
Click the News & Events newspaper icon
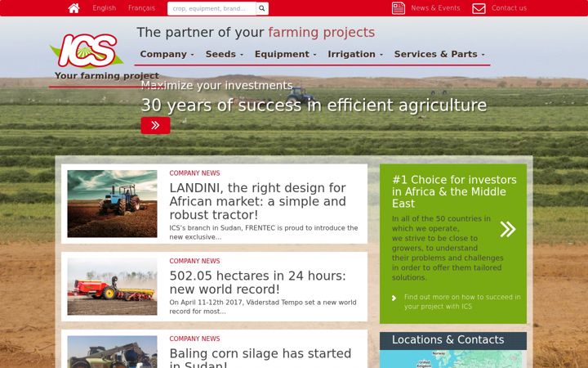[x=399, y=8]
